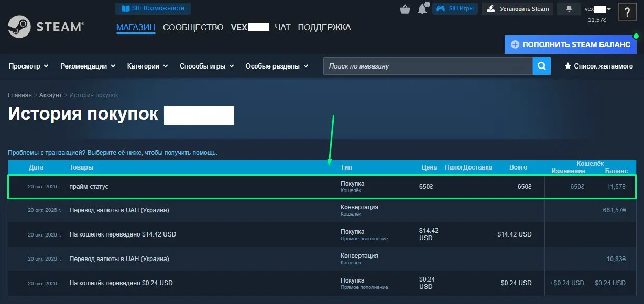This screenshot has width=644, height=304.
Task: Open SIH Игры gamepad button
Action: tap(455, 9)
